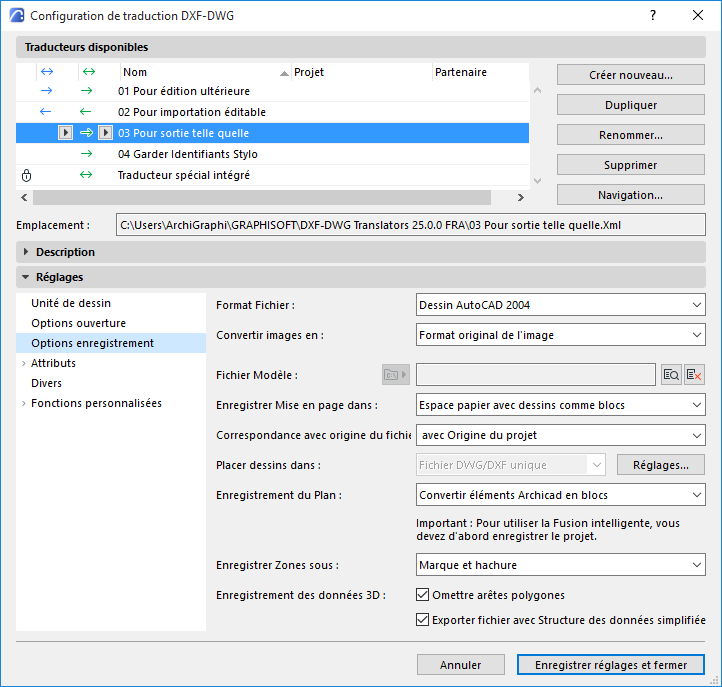Image resolution: width=722 pixels, height=687 pixels.
Task: Click the left scroll arrow of translator list
Action: tap(24, 198)
